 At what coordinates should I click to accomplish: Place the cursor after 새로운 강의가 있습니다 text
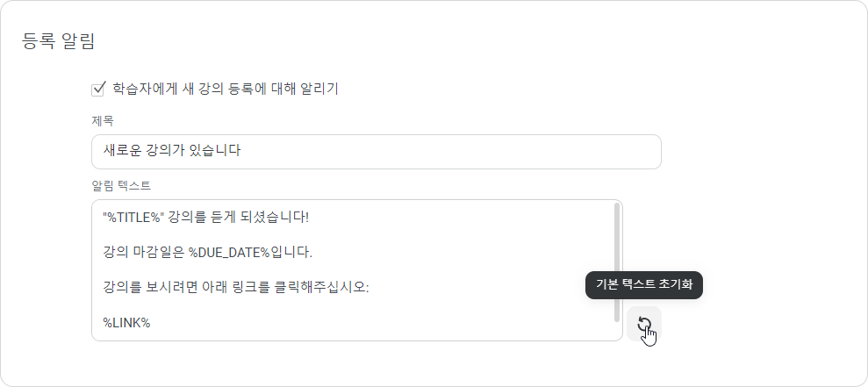tap(241, 150)
